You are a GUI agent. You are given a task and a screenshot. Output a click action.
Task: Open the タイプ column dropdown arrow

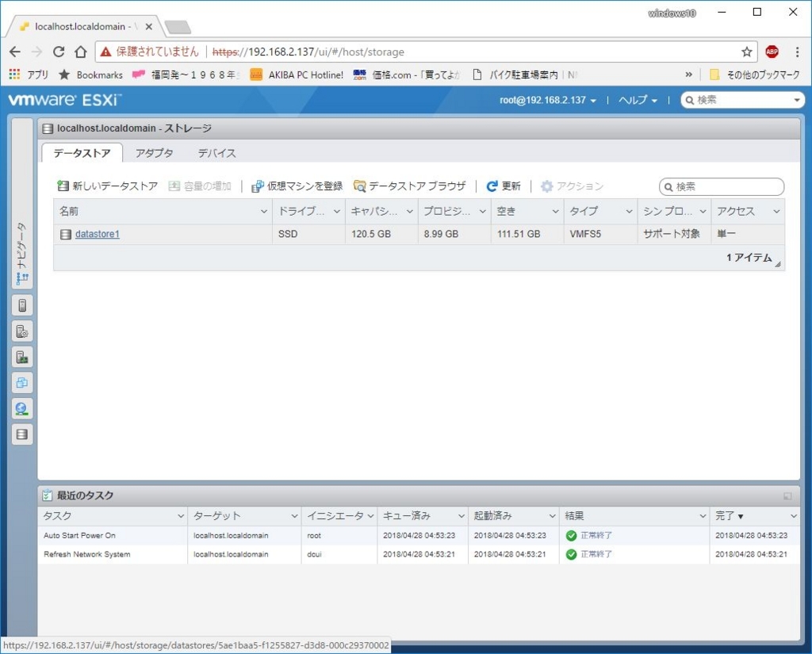coord(629,212)
